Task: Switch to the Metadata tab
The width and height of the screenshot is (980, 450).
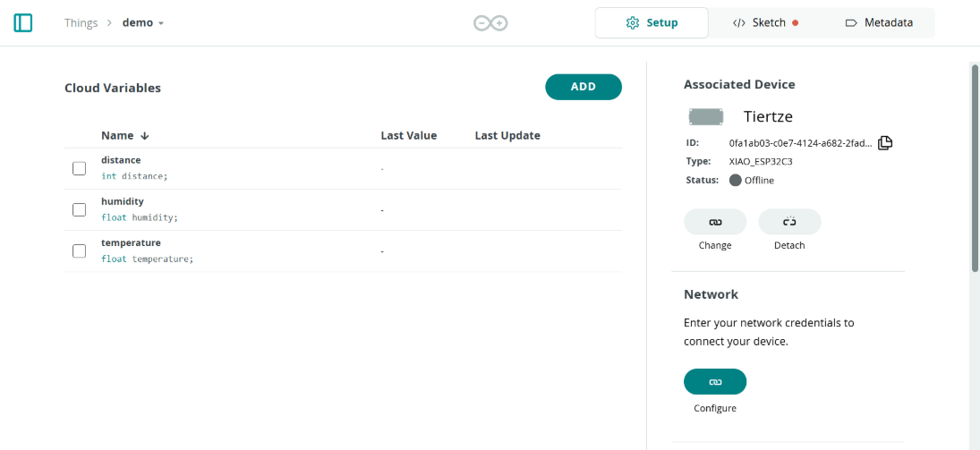Action: coord(879,23)
